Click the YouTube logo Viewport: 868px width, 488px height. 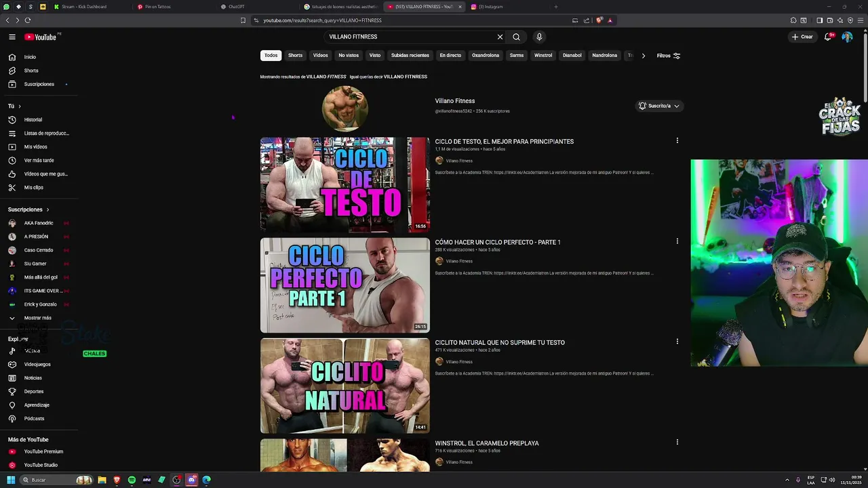click(x=41, y=37)
